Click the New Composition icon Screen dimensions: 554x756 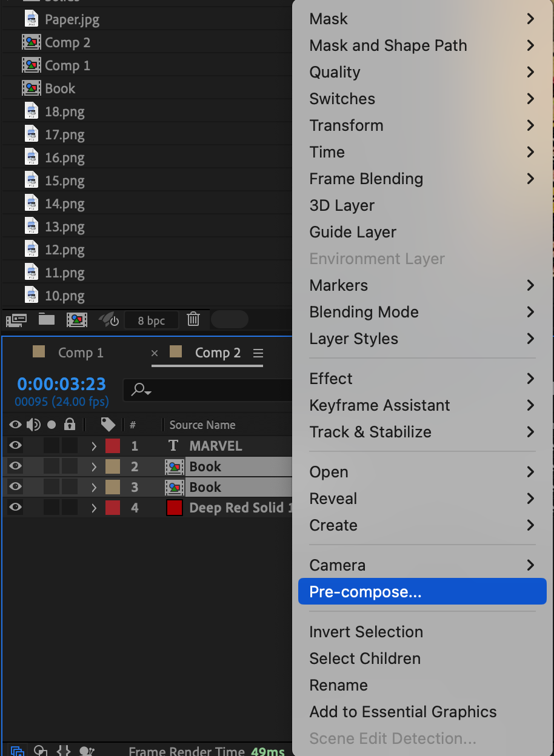[77, 320]
